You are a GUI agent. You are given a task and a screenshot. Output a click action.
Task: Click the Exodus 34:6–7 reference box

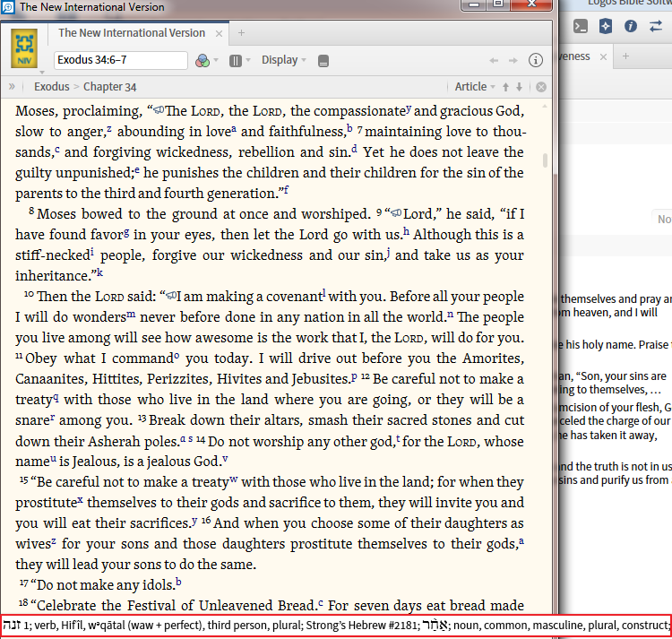point(121,60)
